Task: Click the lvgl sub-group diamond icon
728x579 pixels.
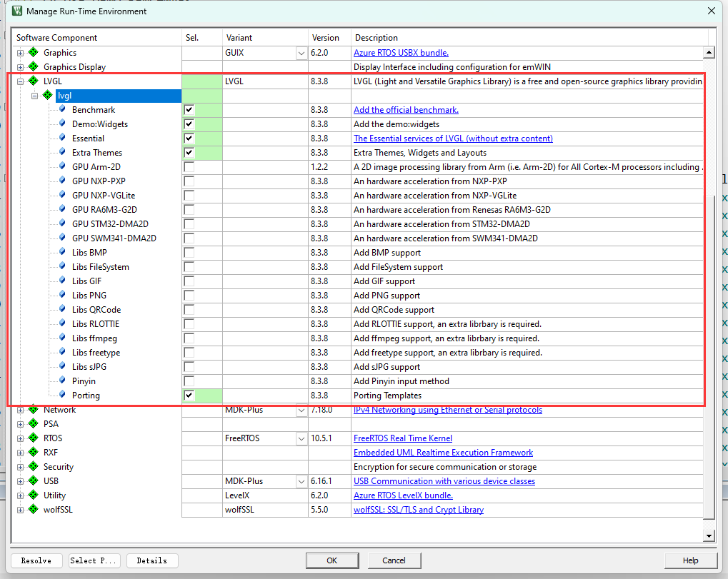Action: (x=48, y=96)
